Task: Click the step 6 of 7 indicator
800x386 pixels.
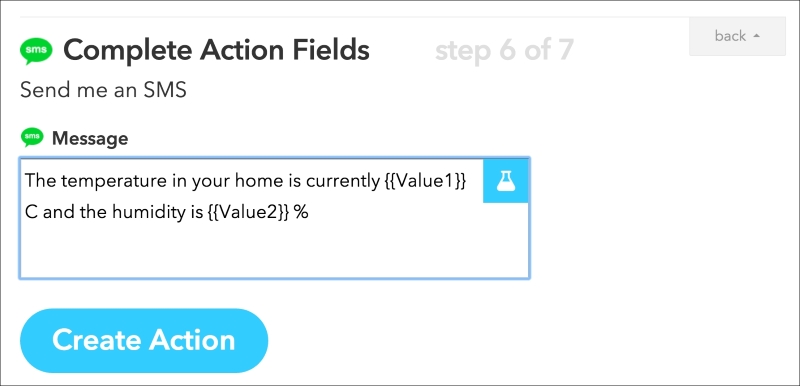Action: [504, 50]
